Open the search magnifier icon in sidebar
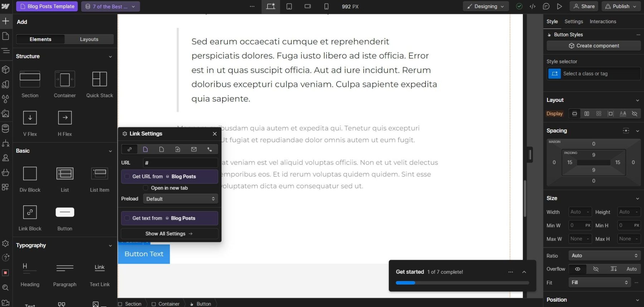Viewport: 644px width, 307px height. (x=6, y=288)
